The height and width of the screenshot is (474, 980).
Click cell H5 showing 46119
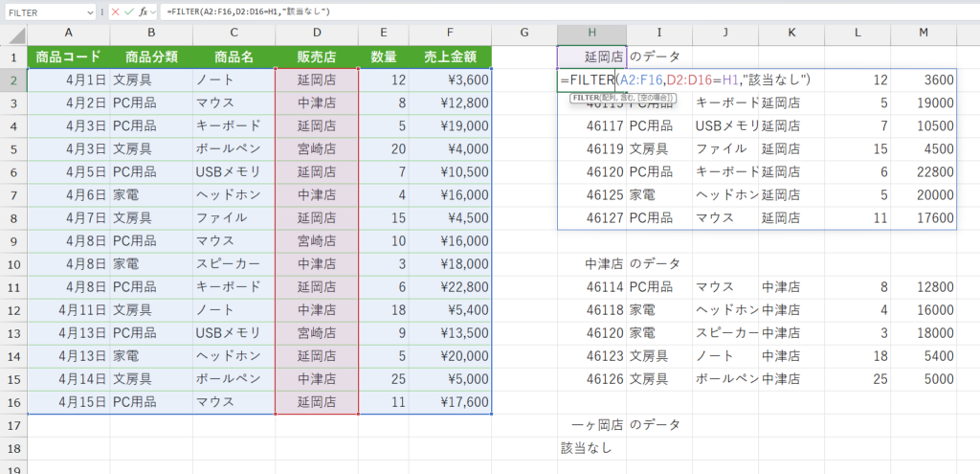tap(591, 148)
